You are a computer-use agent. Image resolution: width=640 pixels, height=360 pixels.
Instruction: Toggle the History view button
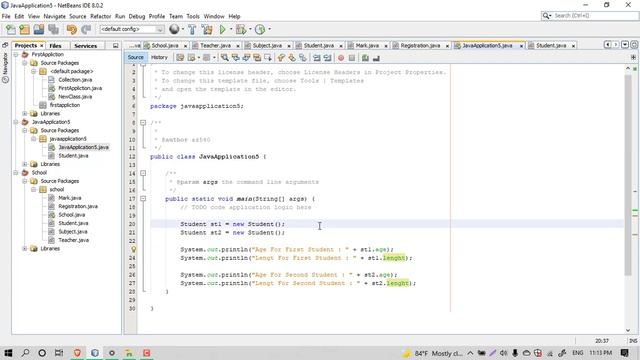click(159, 58)
